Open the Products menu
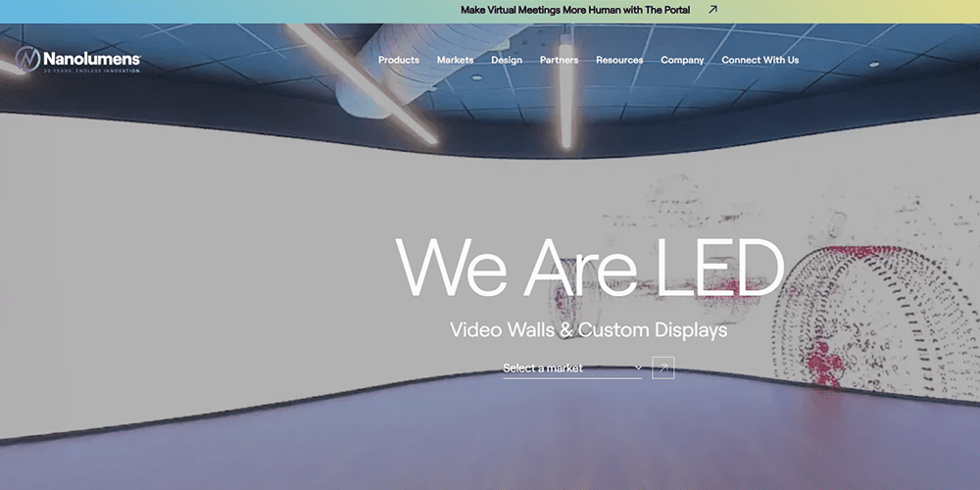Viewport: 980px width, 490px height. point(399,60)
